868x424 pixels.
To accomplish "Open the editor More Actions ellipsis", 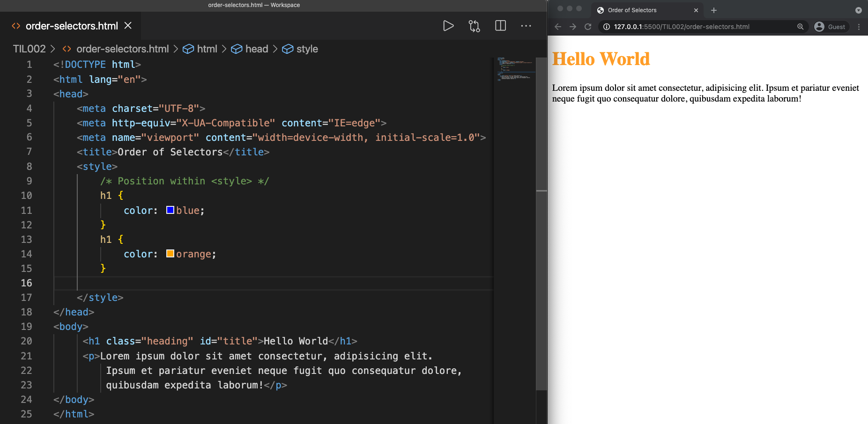I will click(x=526, y=26).
